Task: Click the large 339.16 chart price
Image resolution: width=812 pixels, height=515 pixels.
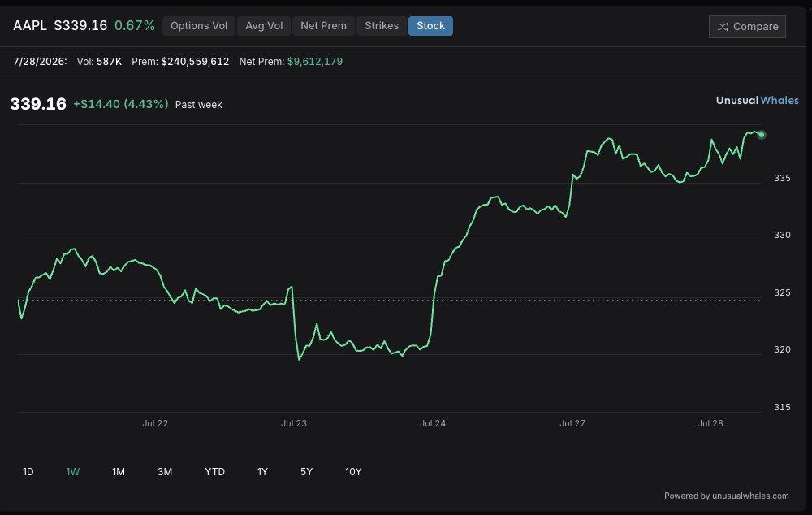Action: coord(38,104)
